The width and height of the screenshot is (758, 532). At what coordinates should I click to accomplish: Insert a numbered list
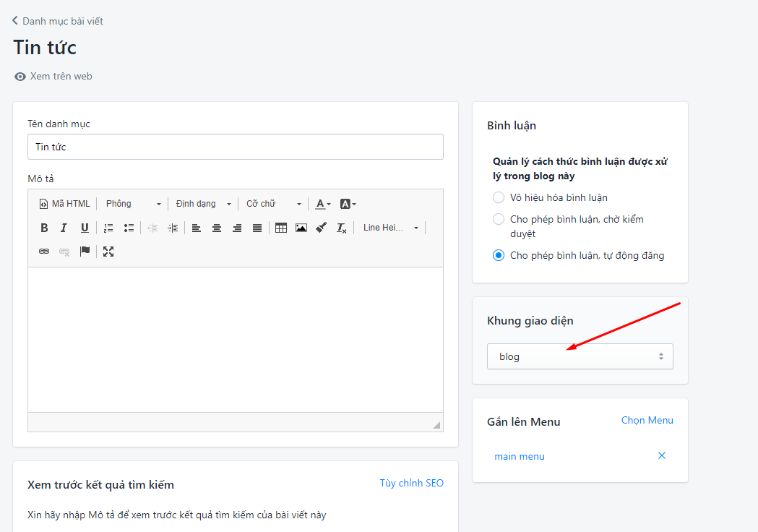108,228
